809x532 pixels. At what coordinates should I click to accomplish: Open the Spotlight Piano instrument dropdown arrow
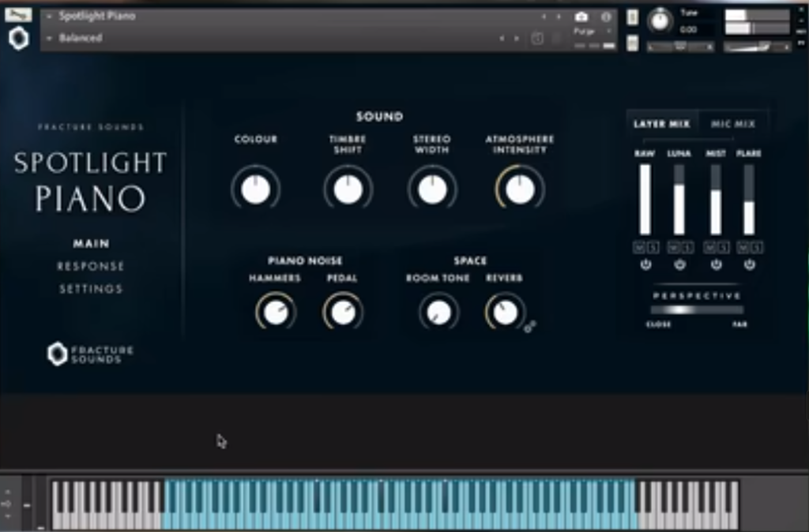click(x=50, y=17)
